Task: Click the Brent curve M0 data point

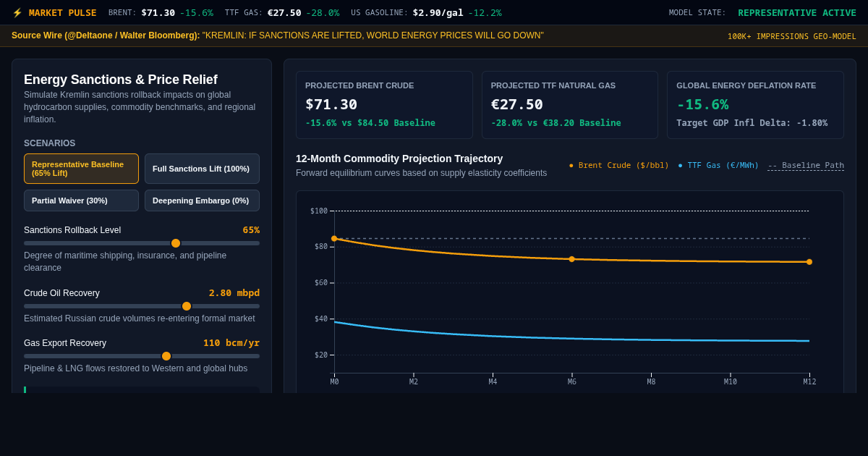Action: click(334, 238)
